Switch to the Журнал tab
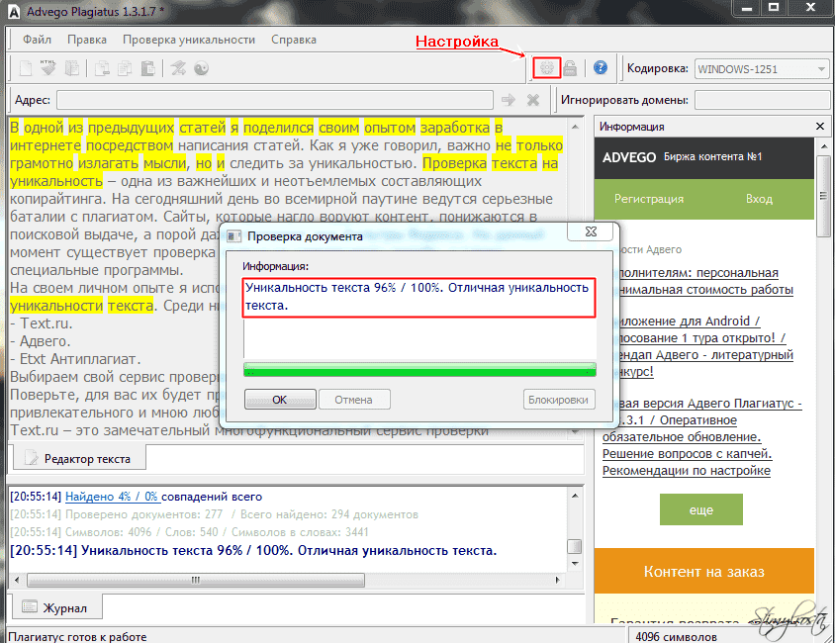This screenshot has width=835, height=644. pyautogui.click(x=56, y=607)
